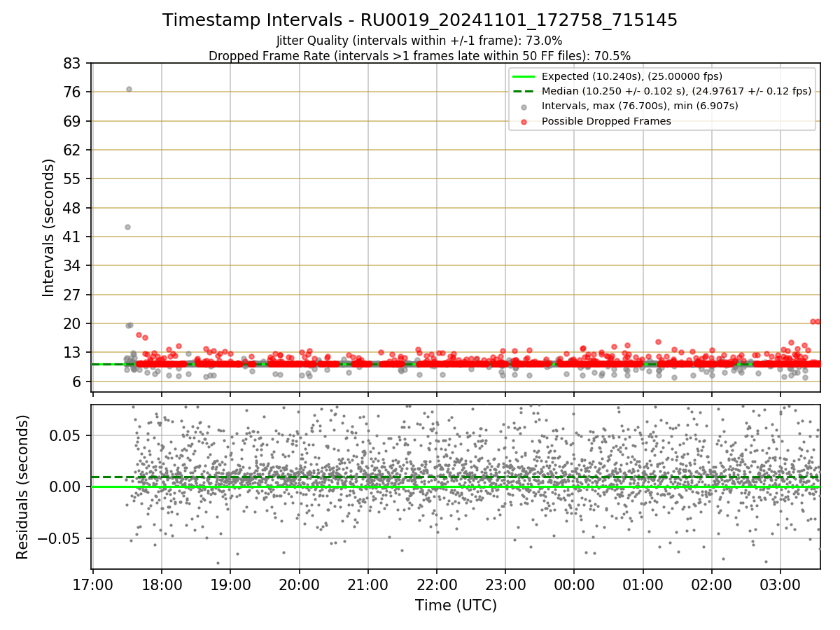Click the 'Residuals (seconds)' y-axis label
The height and width of the screenshot is (630, 840).
(x=22, y=486)
